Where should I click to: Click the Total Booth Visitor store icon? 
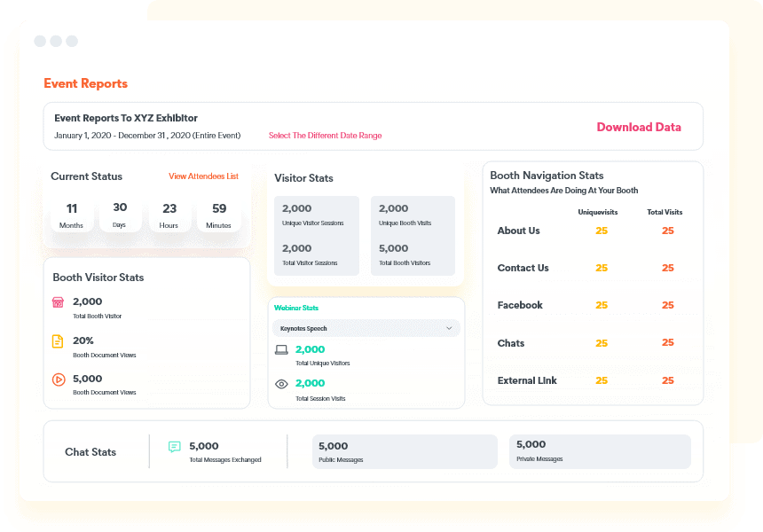58,302
